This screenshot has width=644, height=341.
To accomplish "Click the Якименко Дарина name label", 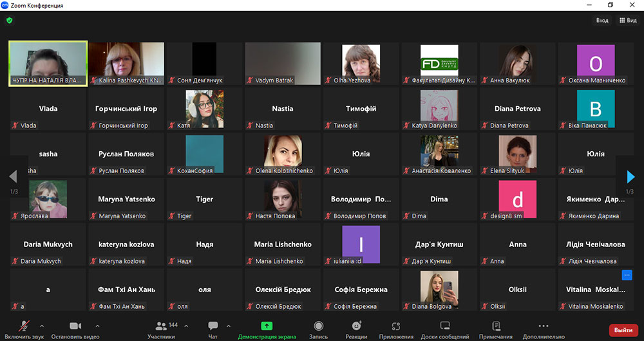I will click(594, 216).
